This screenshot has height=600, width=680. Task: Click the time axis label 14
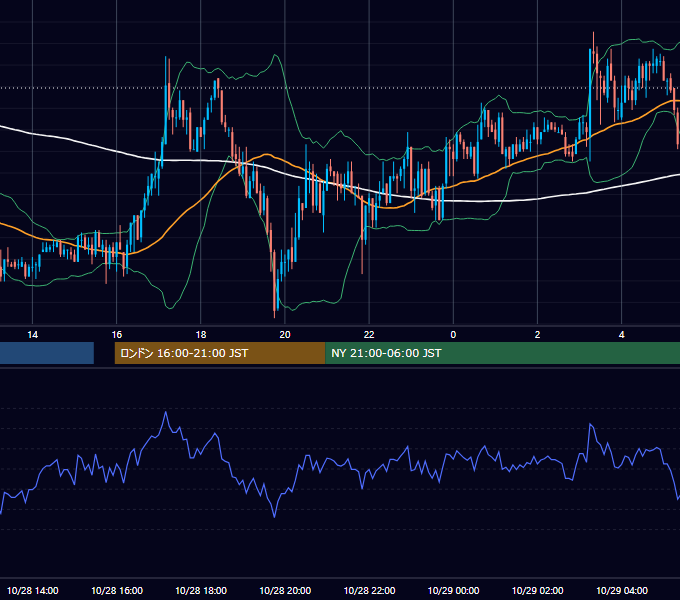pos(33,335)
